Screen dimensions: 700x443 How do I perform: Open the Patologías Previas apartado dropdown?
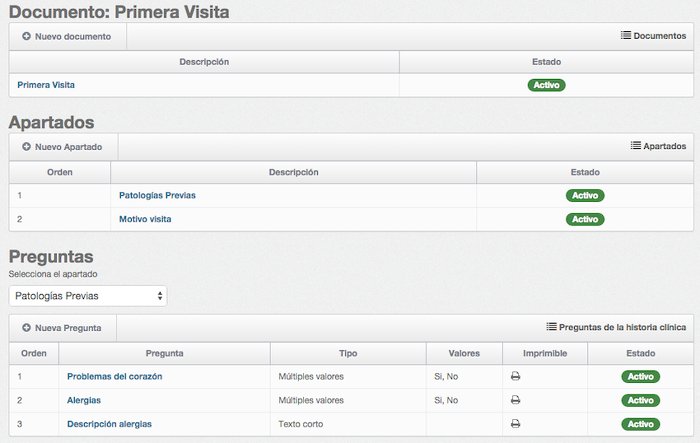pos(88,296)
